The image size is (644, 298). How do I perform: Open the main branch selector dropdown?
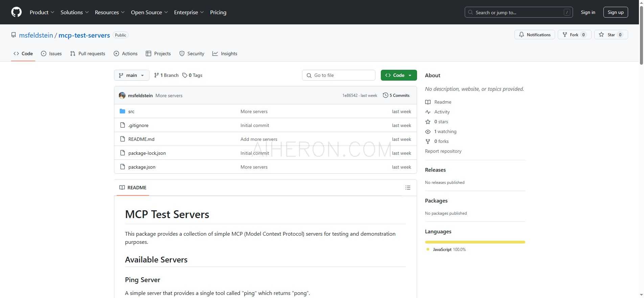(x=132, y=75)
